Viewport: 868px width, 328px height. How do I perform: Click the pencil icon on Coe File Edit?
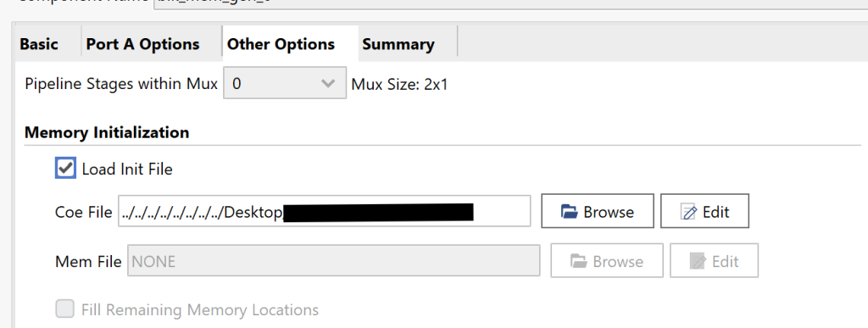pyautogui.click(x=690, y=212)
